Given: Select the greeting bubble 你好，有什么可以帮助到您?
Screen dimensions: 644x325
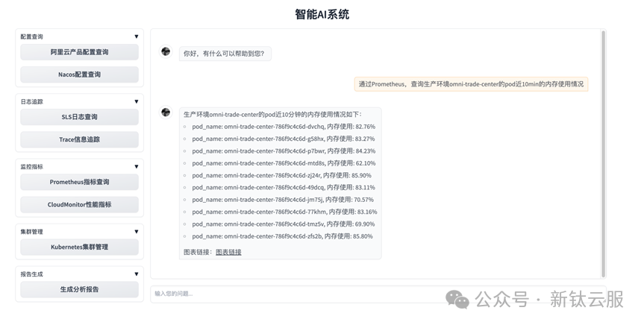Looking at the screenshot, I should click(x=225, y=54).
